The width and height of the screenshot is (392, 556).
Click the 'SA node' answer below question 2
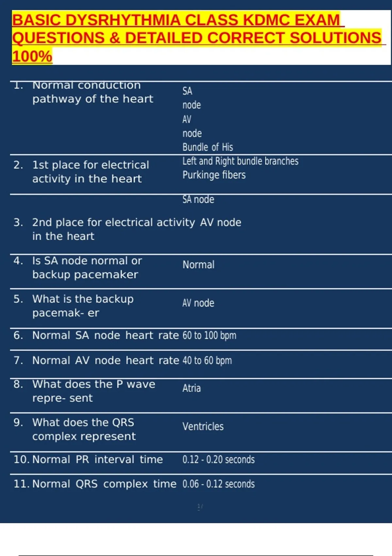[198, 200]
